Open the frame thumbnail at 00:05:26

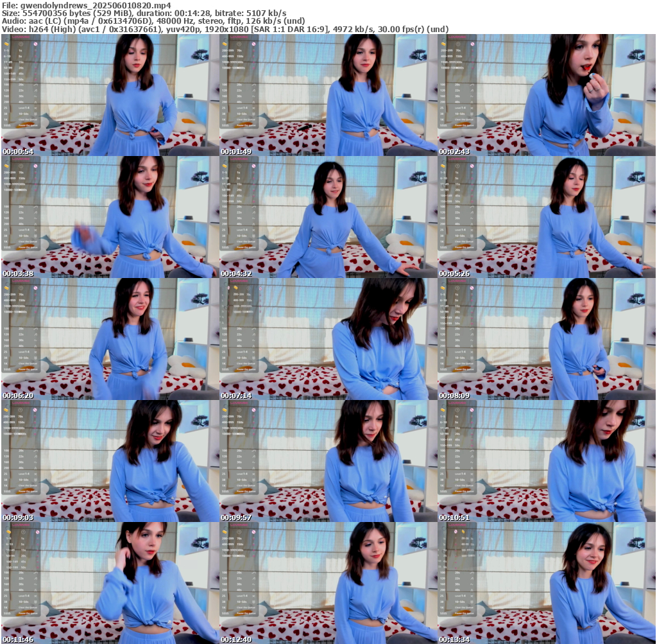pyautogui.click(x=547, y=217)
